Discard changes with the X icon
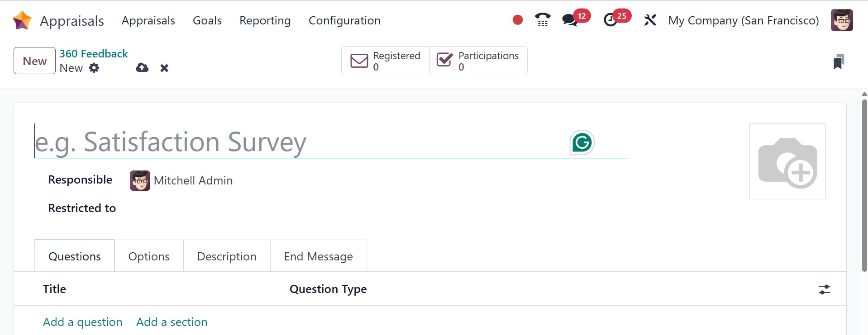 click(x=164, y=68)
